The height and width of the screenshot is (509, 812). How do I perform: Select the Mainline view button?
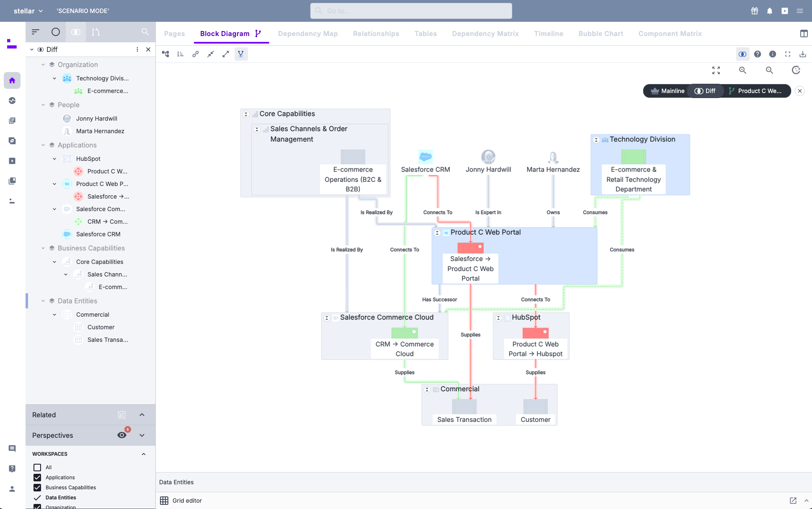[668, 91]
